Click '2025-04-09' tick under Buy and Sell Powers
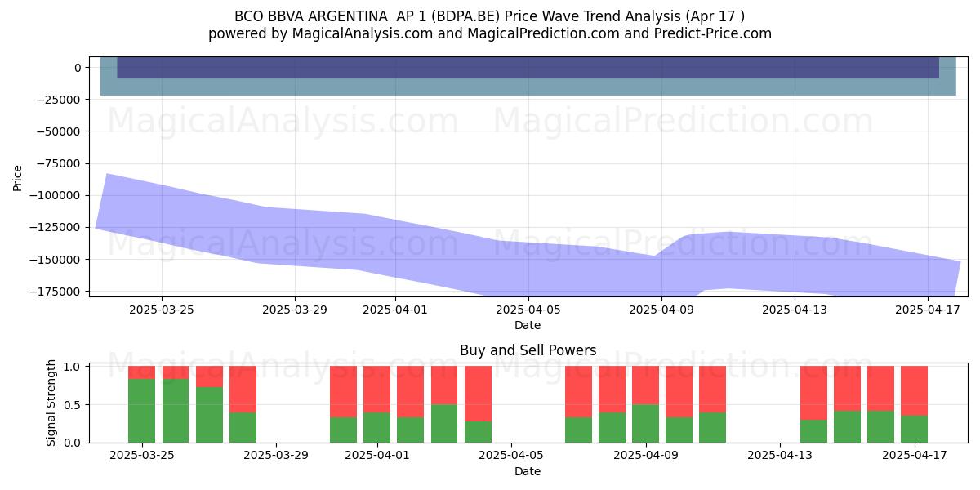Image resolution: width=980 pixels, height=490 pixels. click(645, 456)
